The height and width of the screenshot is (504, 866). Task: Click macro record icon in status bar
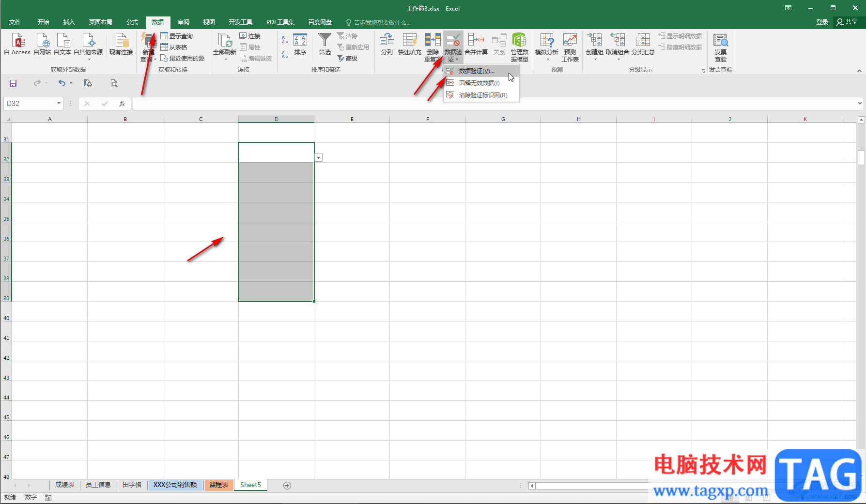[48, 497]
